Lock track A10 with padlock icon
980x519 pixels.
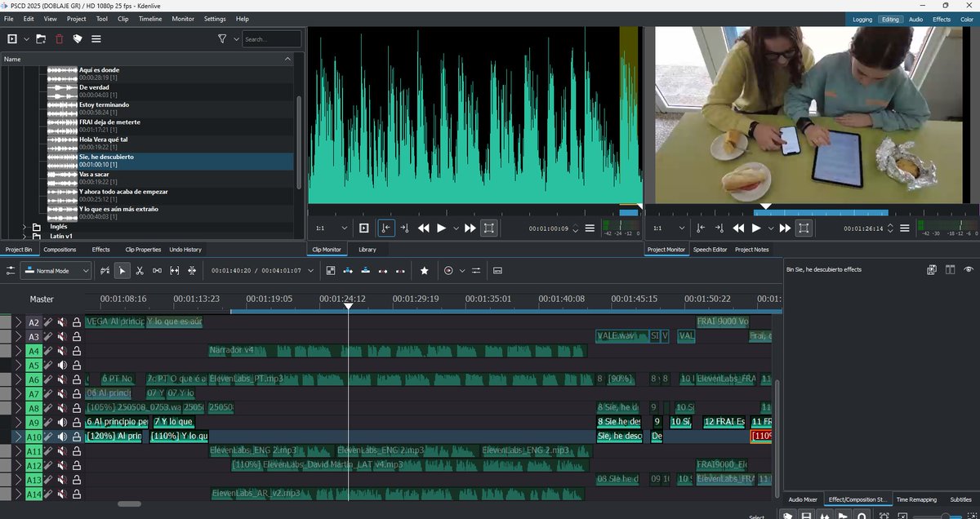pos(77,437)
